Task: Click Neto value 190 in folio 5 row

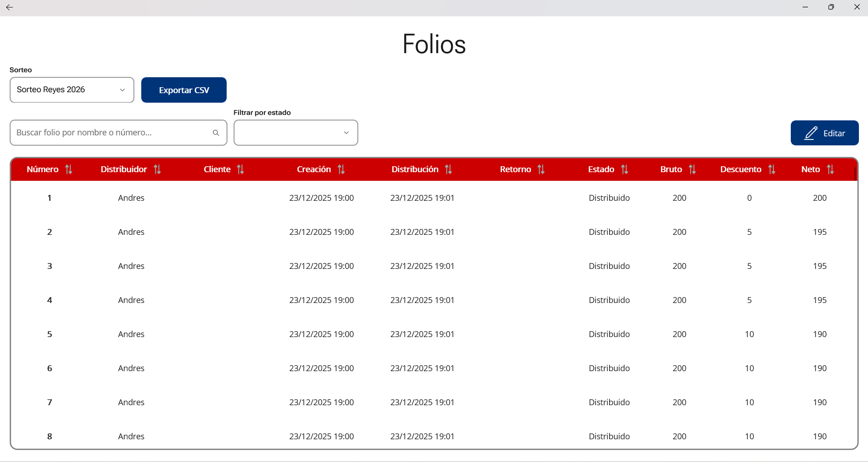Action: coord(820,334)
